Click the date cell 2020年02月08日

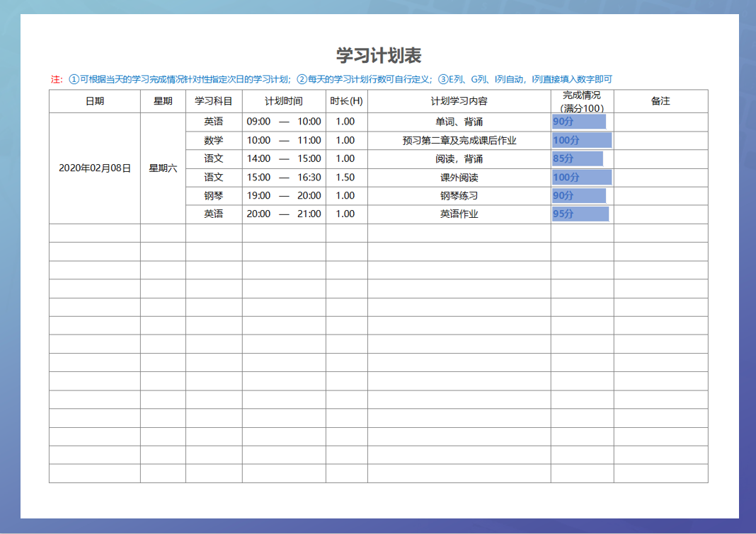(95, 168)
